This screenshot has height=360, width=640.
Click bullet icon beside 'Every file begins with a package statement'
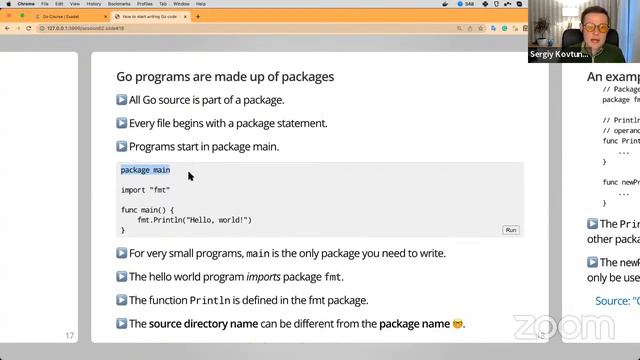[122, 122]
